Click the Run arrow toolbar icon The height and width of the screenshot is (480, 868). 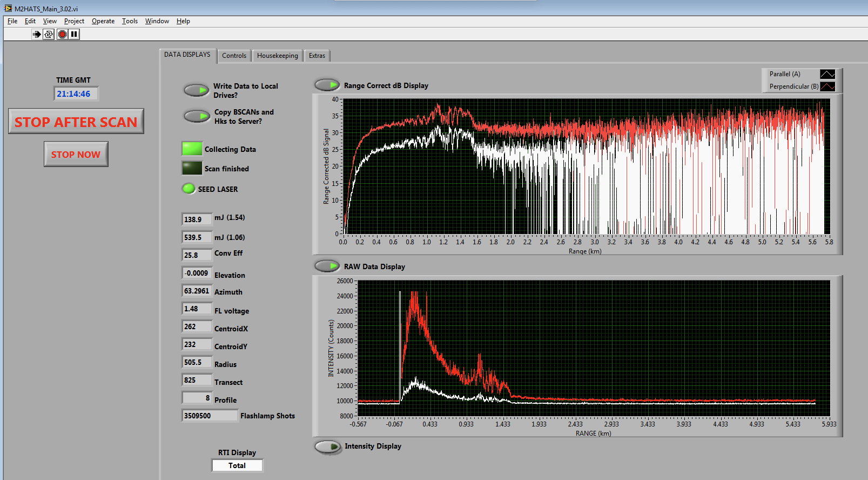pyautogui.click(x=37, y=34)
